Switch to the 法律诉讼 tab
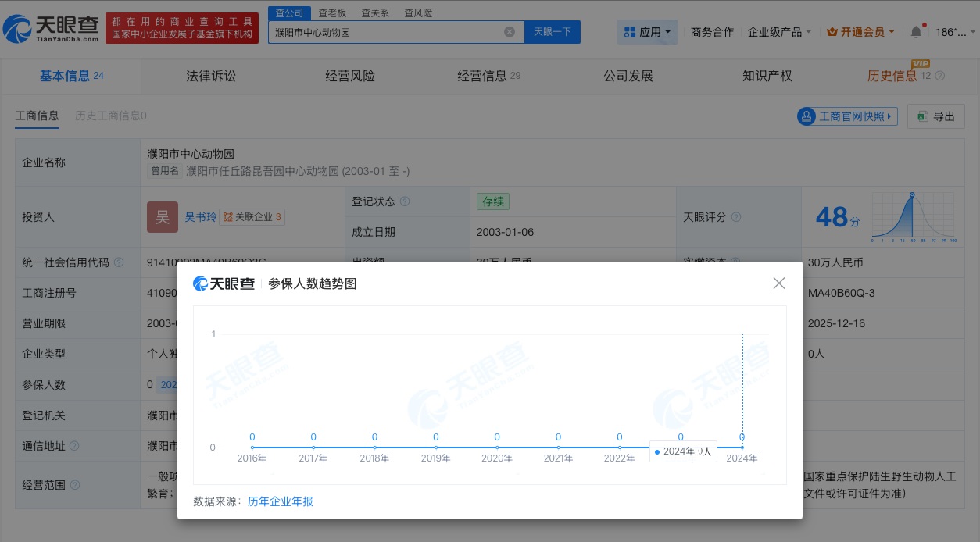This screenshot has width=980, height=542. pyautogui.click(x=211, y=76)
